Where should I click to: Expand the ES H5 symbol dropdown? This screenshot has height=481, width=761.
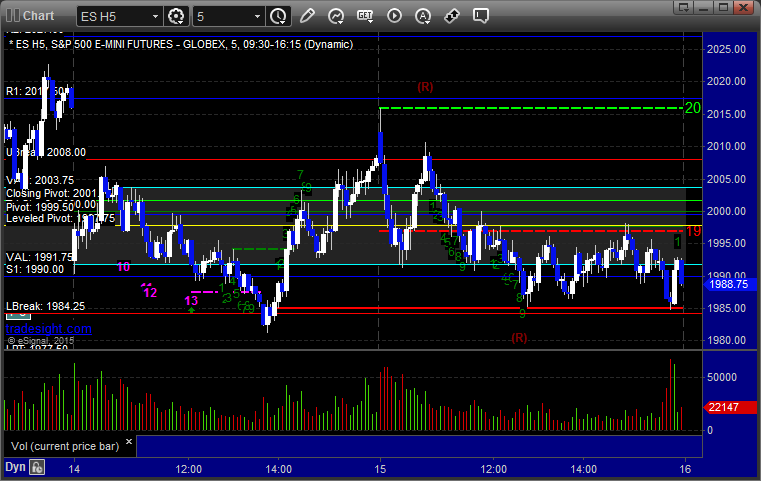coord(155,17)
